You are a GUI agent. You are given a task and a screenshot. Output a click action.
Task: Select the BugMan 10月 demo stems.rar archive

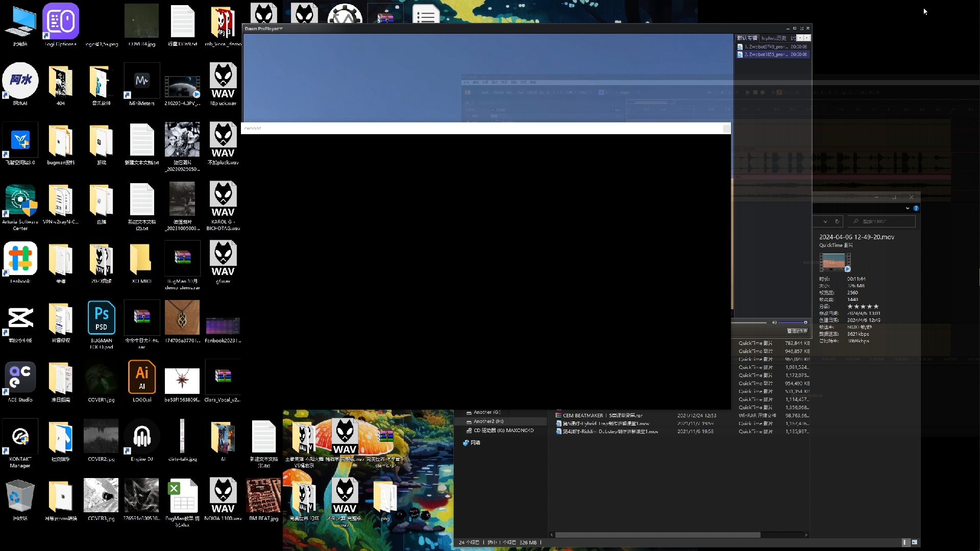click(182, 265)
